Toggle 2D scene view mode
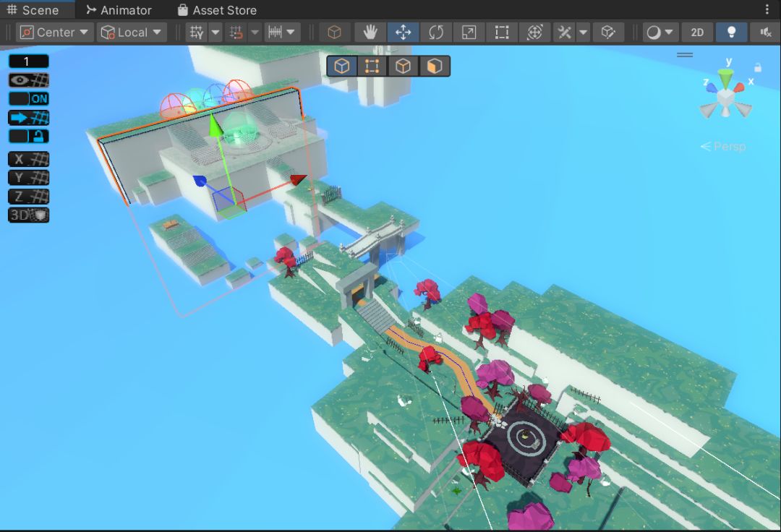This screenshot has height=532, width=781. click(697, 33)
